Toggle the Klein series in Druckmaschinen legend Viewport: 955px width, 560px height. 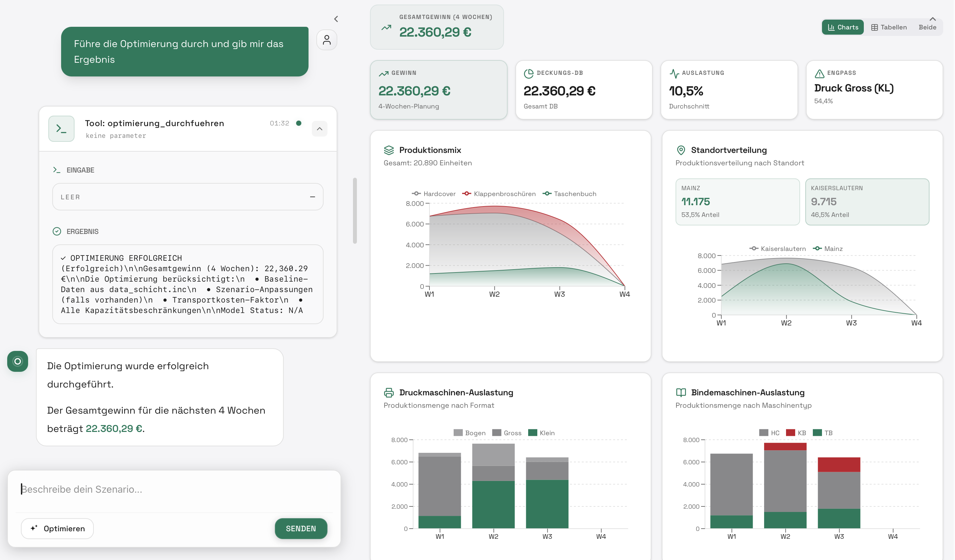pyautogui.click(x=543, y=433)
